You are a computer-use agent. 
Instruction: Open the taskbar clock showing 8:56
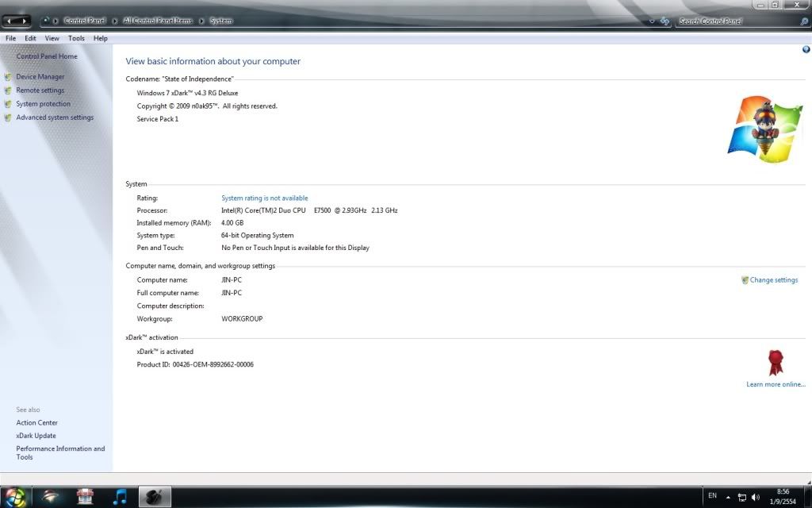click(x=783, y=497)
